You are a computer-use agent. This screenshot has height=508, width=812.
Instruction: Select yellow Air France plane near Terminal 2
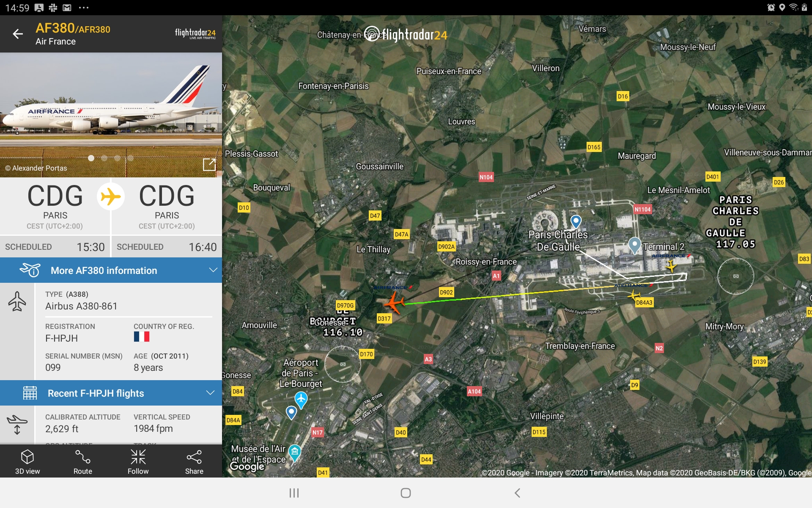[671, 266]
